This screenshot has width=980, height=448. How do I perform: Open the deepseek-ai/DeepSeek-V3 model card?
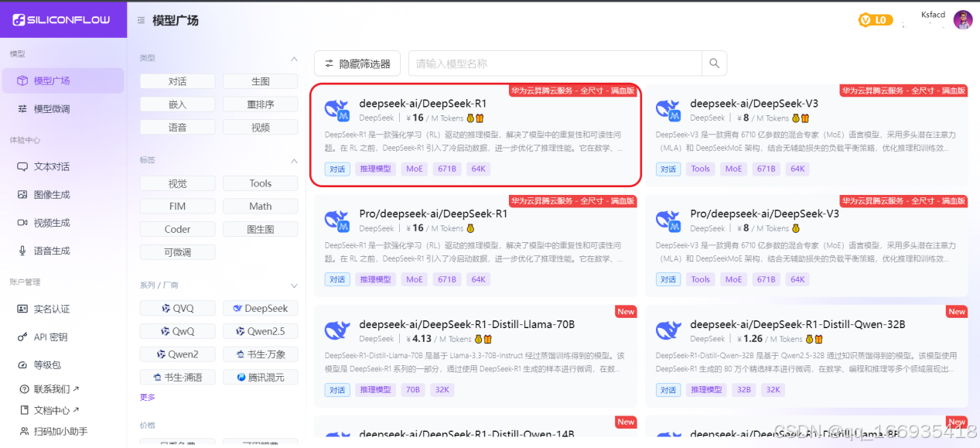point(807,135)
